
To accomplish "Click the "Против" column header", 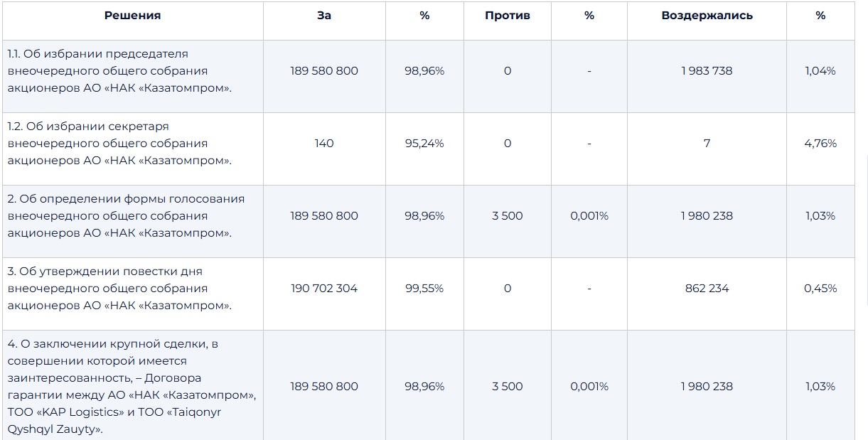I will point(508,16).
